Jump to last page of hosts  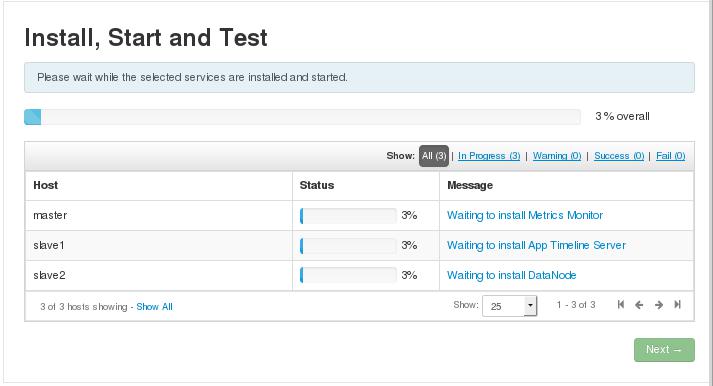678,305
